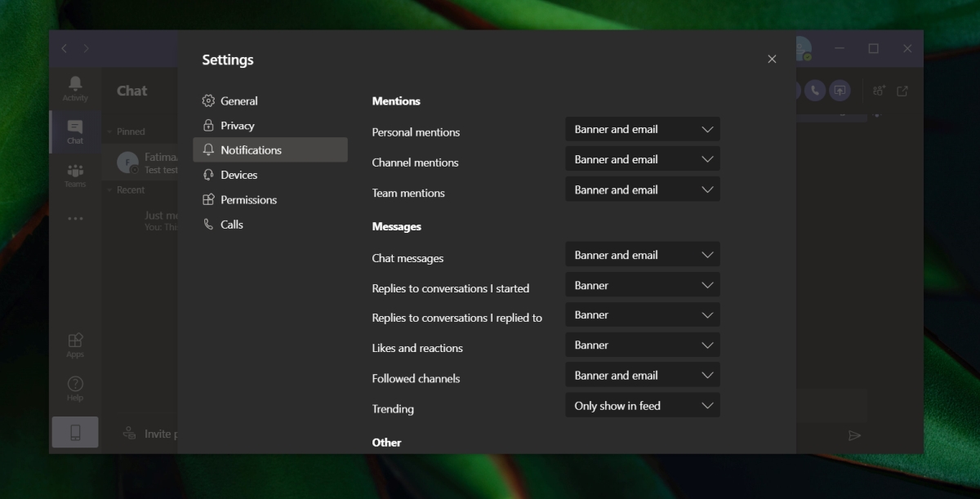Switch to the Privacy settings tab
The width and height of the screenshot is (980, 499).
(x=237, y=125)
